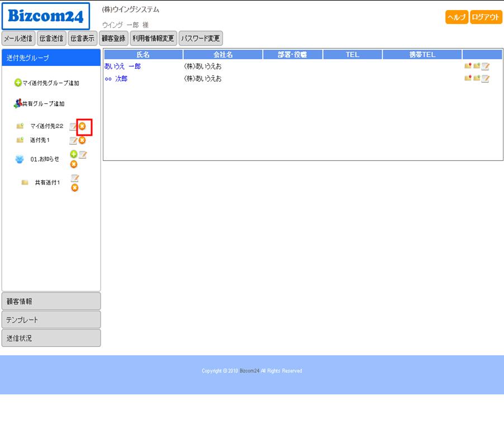Open the メール送信 menu

[x=18, y=39]
